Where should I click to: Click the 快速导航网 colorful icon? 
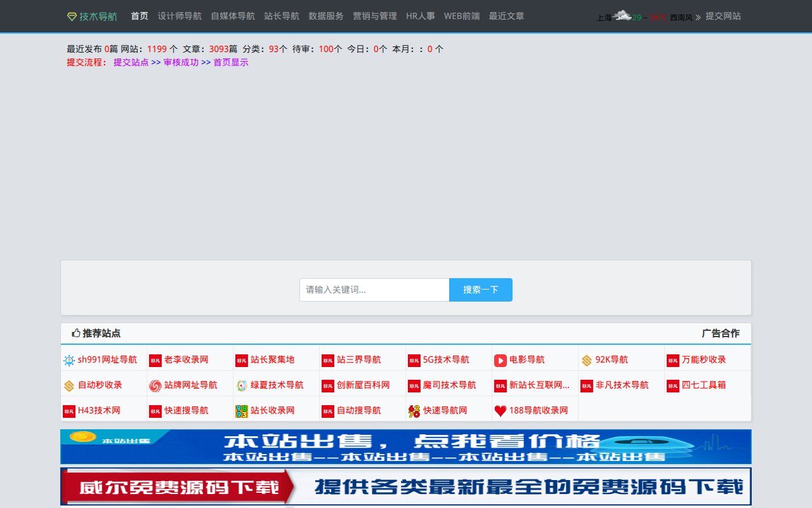tap(414, 411)
